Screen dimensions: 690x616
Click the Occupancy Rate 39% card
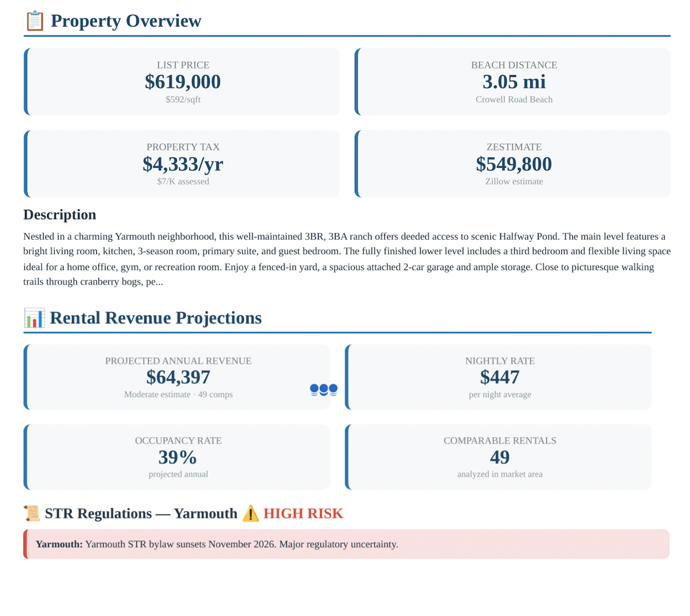178,457
